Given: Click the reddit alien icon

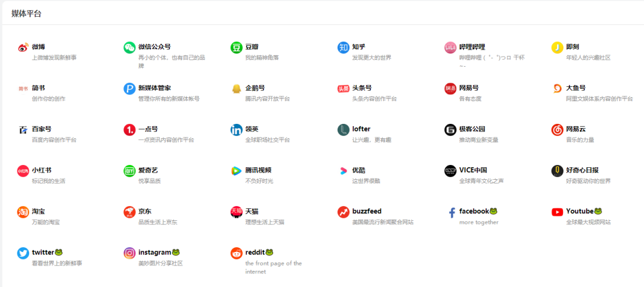Looking at the screenshot, I should (237, 253).
